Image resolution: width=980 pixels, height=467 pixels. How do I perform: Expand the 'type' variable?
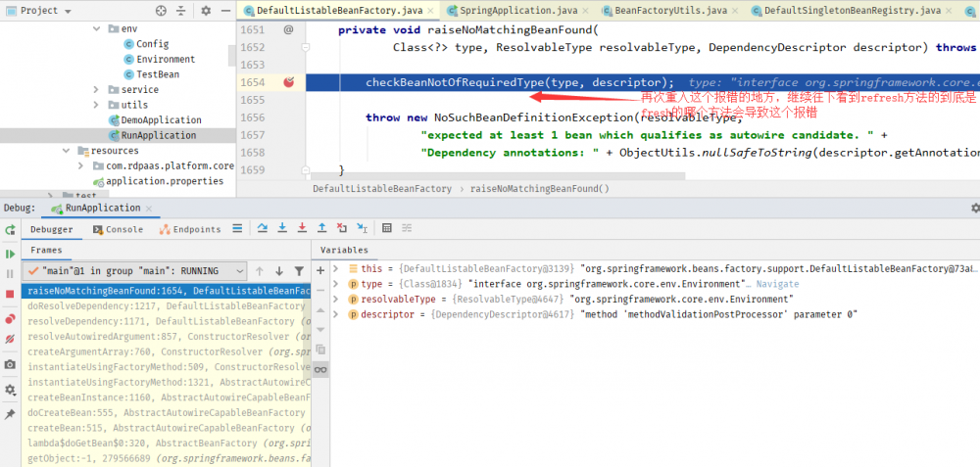coord(335,284)
